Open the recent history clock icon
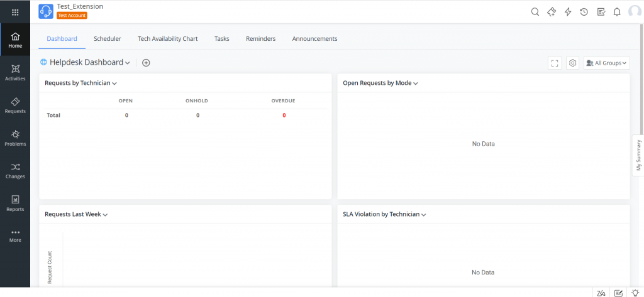Screen dimensions: 644x297 [x=584, y=12]
